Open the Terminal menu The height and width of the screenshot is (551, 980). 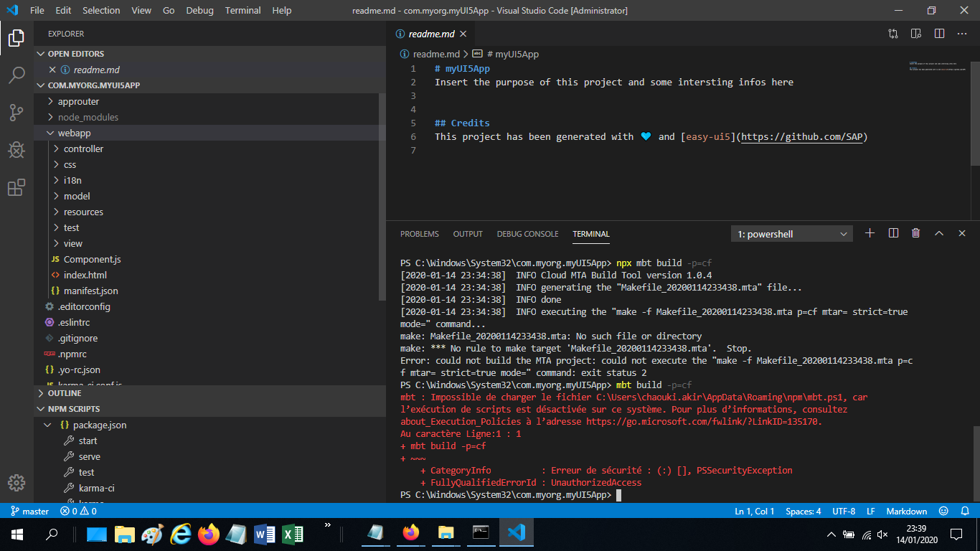tap(242, 10)
